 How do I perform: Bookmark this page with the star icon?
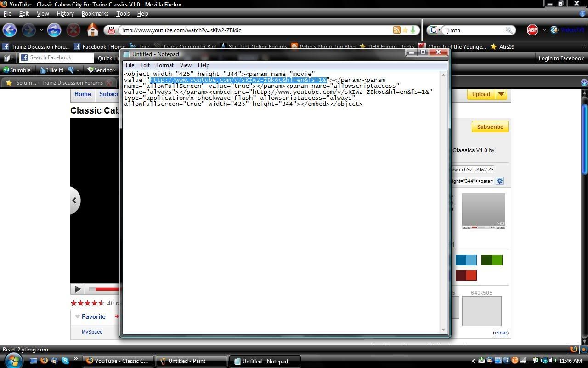coord(405,30)
